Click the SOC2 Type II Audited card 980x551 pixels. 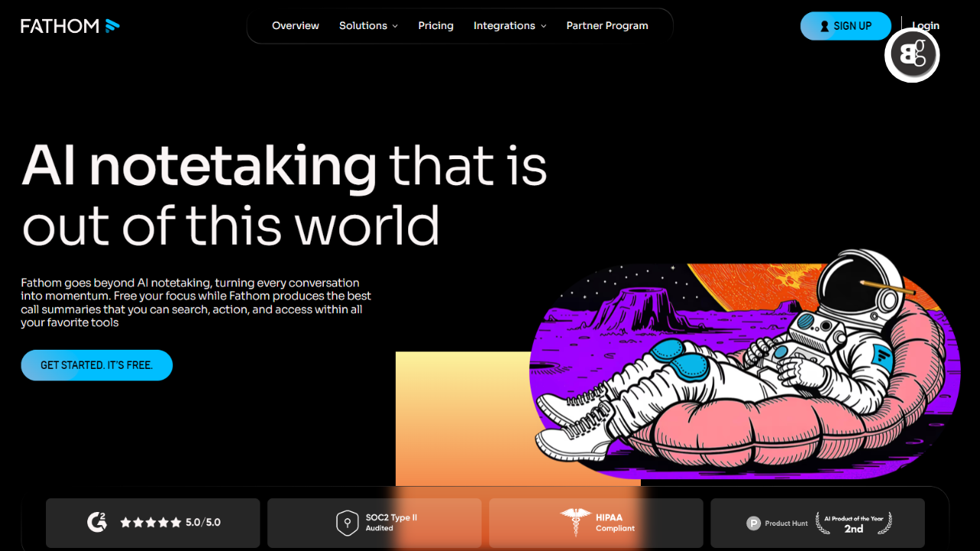(x=374, y=523)
